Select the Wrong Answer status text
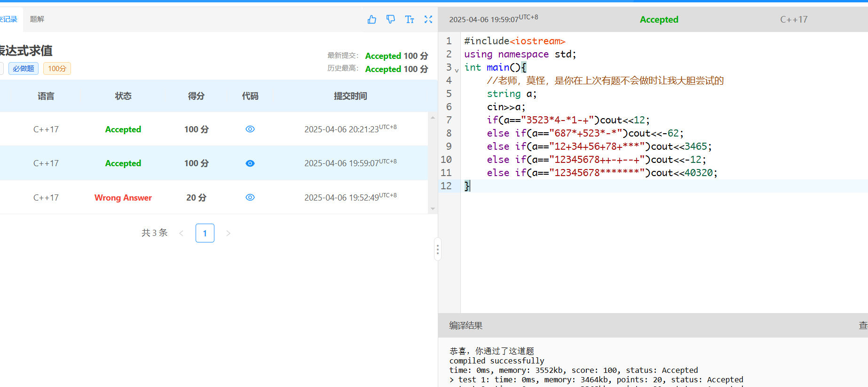 pos(123,198)
